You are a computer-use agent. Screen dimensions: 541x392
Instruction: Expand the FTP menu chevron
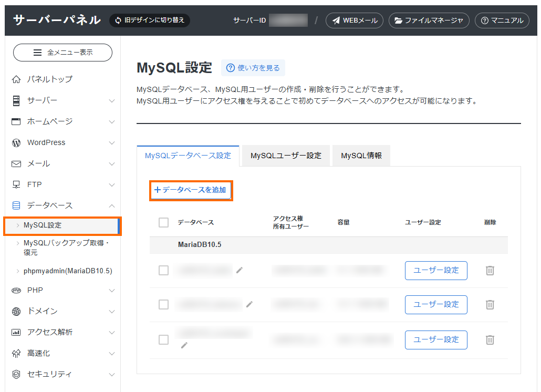point(112,185)
